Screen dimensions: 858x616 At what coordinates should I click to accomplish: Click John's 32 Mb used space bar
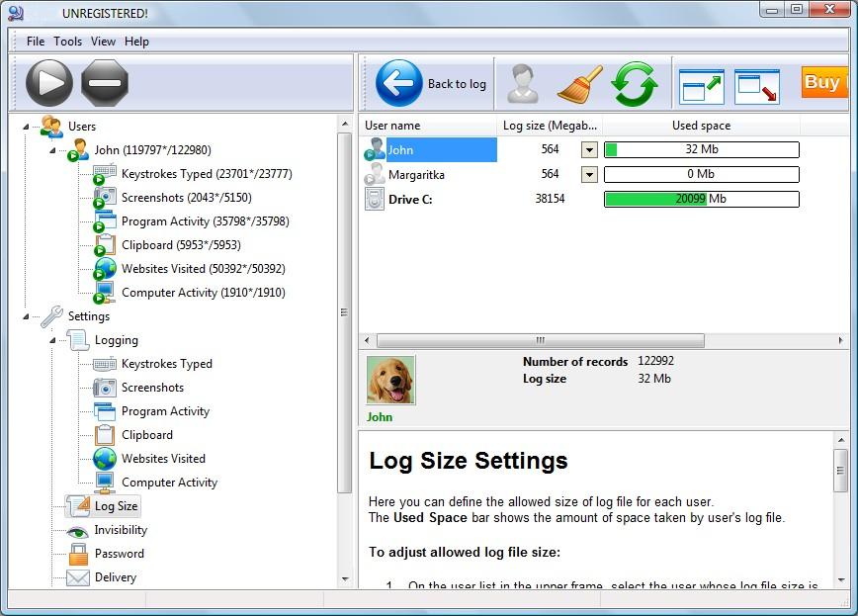[x=702, y=149]
